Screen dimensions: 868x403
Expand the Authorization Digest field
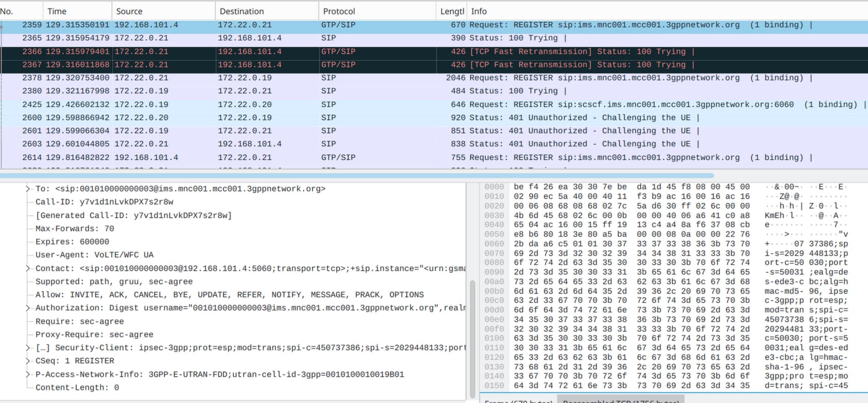pyautogui.click(x=28, y=308)
